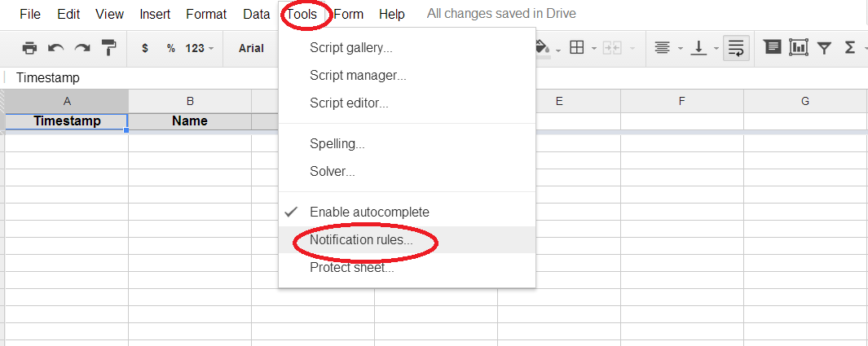The width and height of the screenshot is (868, 346).
Task: Select the Paint format tool
Action: [x=108, y=48]
